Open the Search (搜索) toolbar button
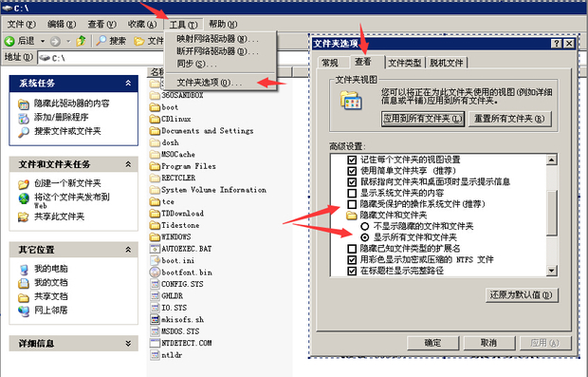The height and width of the screenshot is (377, 588). point(111,41)
